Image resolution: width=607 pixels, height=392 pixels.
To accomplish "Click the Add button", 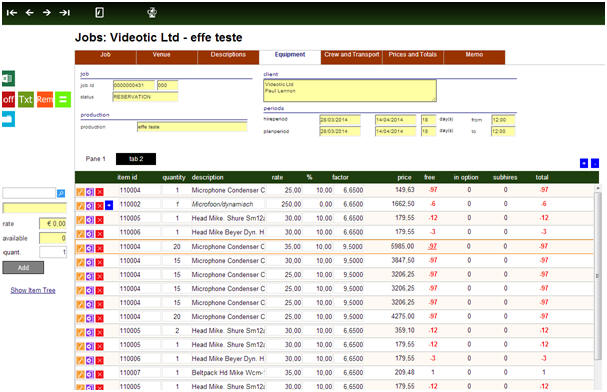I will tap(23, 267).
